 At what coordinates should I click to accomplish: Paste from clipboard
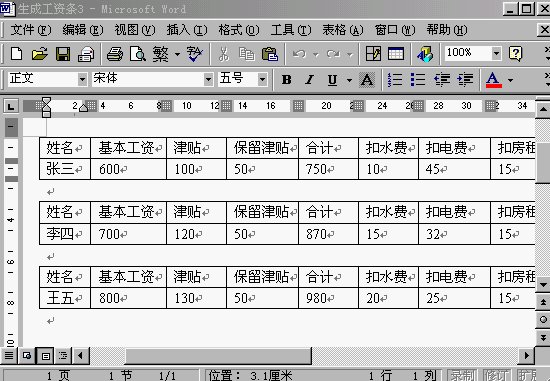pos(270,54)
